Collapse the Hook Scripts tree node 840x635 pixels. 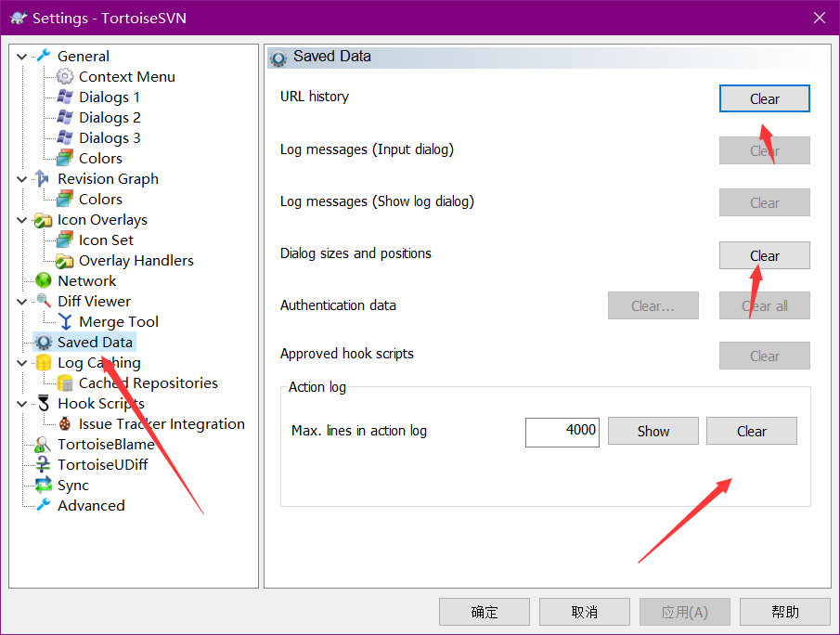tap(22, 404)
